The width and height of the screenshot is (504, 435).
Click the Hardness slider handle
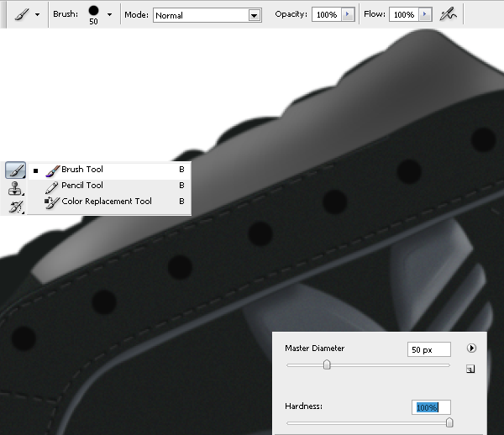(449, 422)
